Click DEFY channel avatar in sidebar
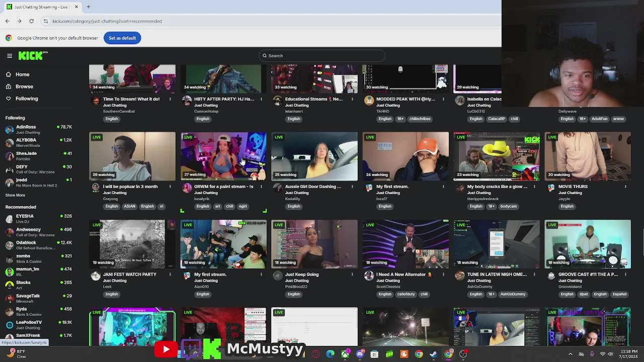Viewport: 644px width, 362px height. pos(9,169)
